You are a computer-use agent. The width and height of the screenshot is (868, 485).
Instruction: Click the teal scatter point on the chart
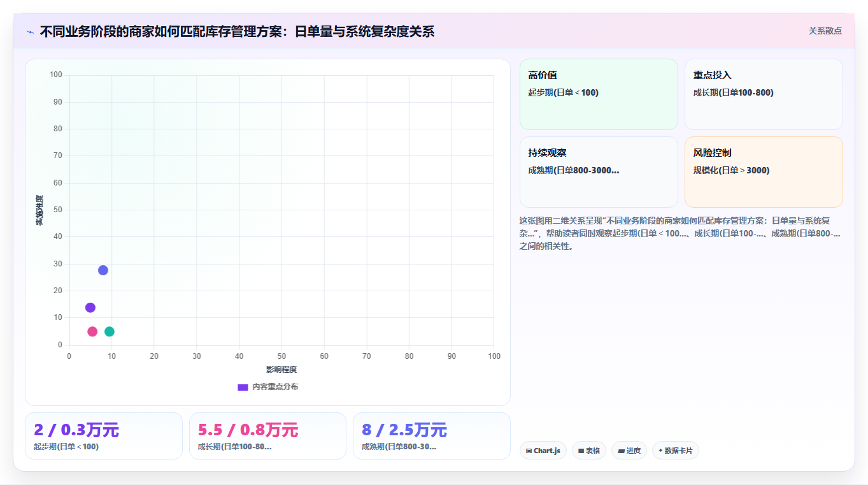coord(110,331)
